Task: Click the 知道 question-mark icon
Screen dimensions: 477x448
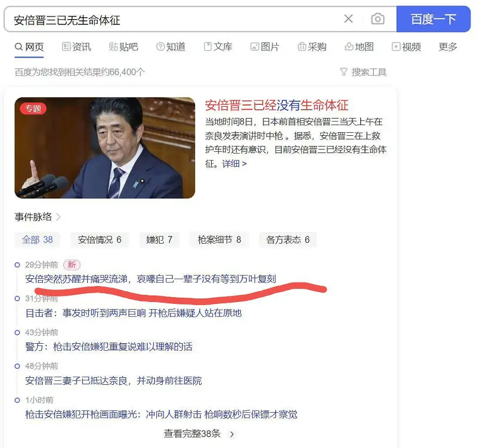Action: (x=160, y=46)
